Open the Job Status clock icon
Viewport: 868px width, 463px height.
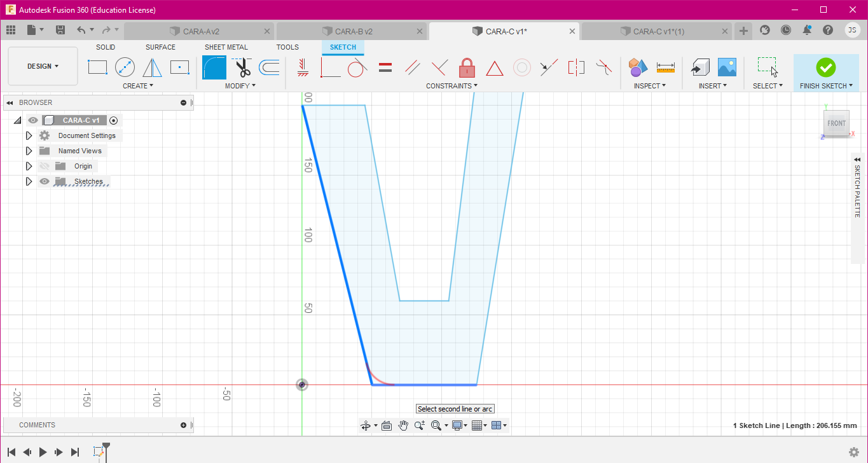pyautogui.click(x=786, y=30)
